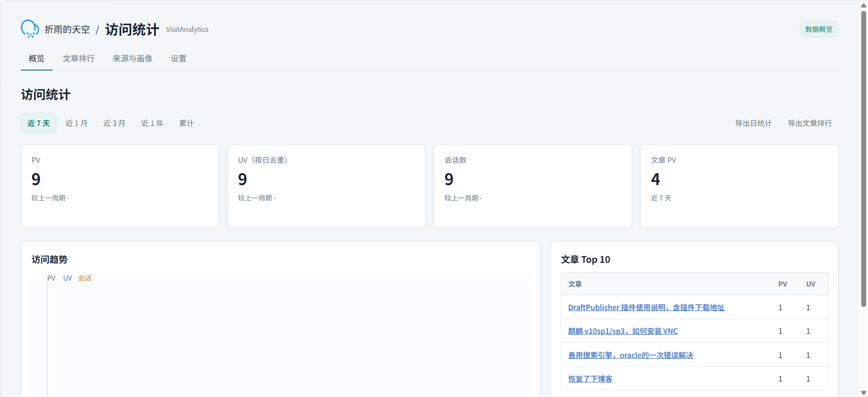868x397 pixels.
Task: Open the DraftPublisher 插件使用说明 article link
Action: [x=646, y=307]
